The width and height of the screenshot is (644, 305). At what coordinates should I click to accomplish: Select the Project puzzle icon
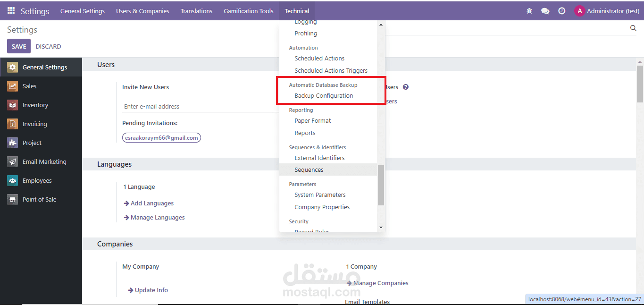click(13, 143)
